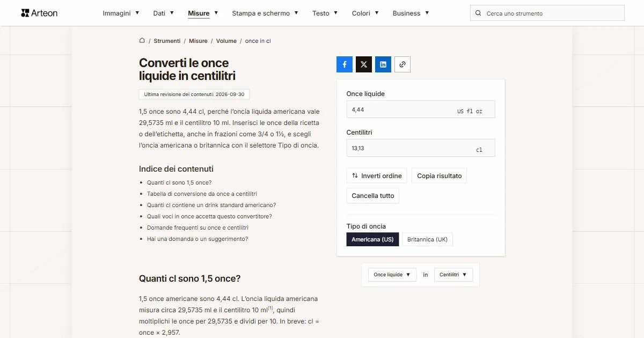Click the 'once in cl' breadcrumb text
Screen dimensions: 644x338
[x=258, y=41]
